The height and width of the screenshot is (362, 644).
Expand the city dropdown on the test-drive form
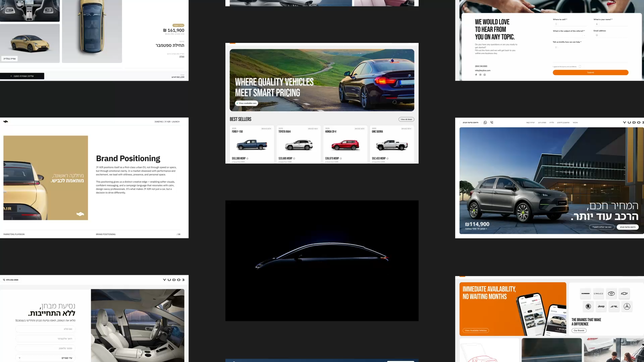[x=45, y=358]
